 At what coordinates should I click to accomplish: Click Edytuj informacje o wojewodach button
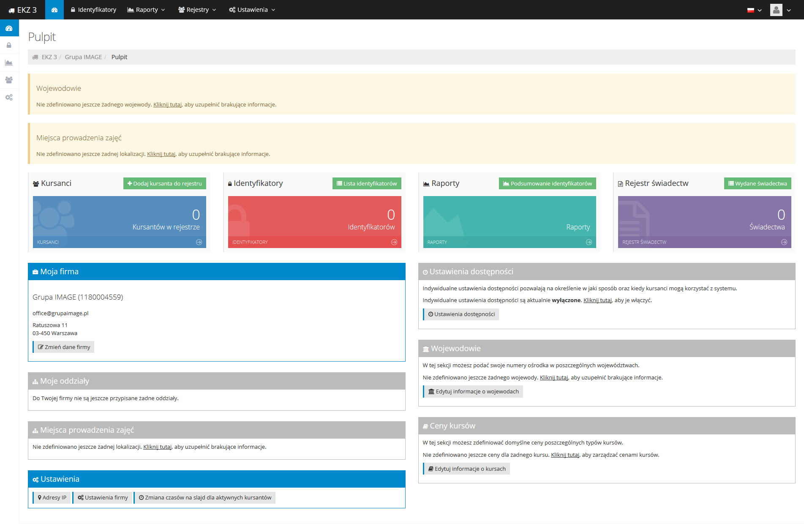[x=473, y=391]
